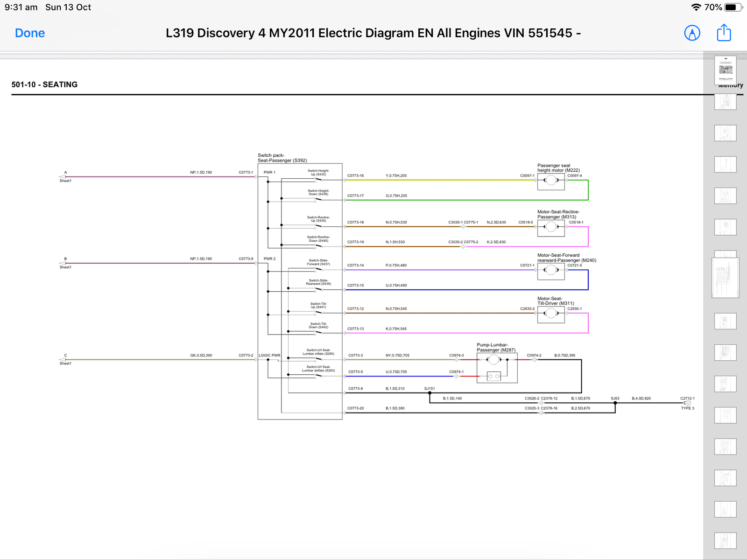The width and height of the screenshot is (747, 560).
Task: Select the Switch-Tilt-Down (S442) label
Action: tap(318, 325)
